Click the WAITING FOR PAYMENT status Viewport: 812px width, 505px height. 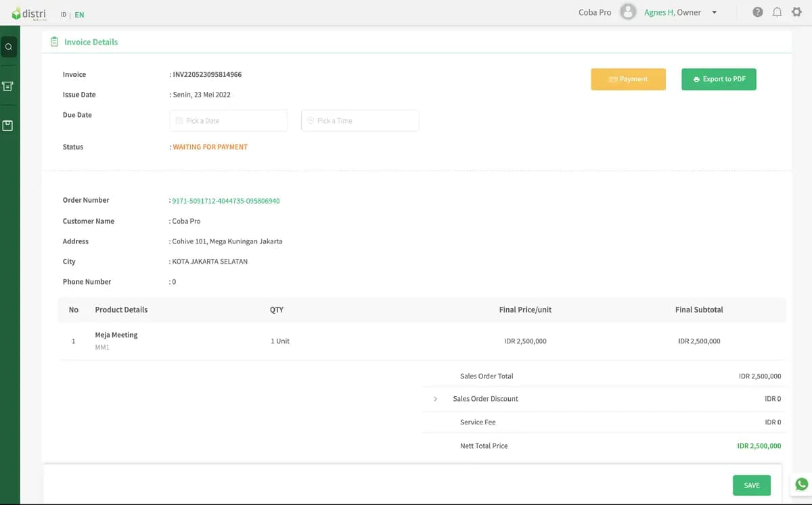210,147
